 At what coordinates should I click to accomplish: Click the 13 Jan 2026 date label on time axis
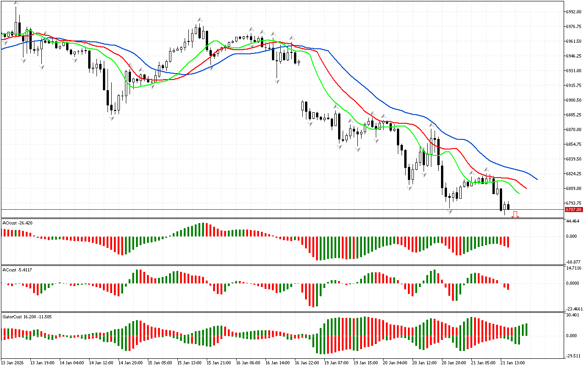click(14, 362)
